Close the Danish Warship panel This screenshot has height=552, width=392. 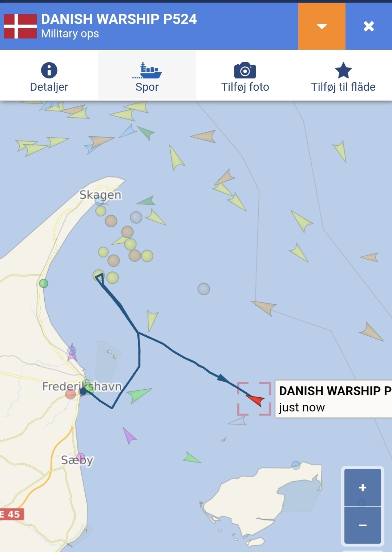point(369,26)
